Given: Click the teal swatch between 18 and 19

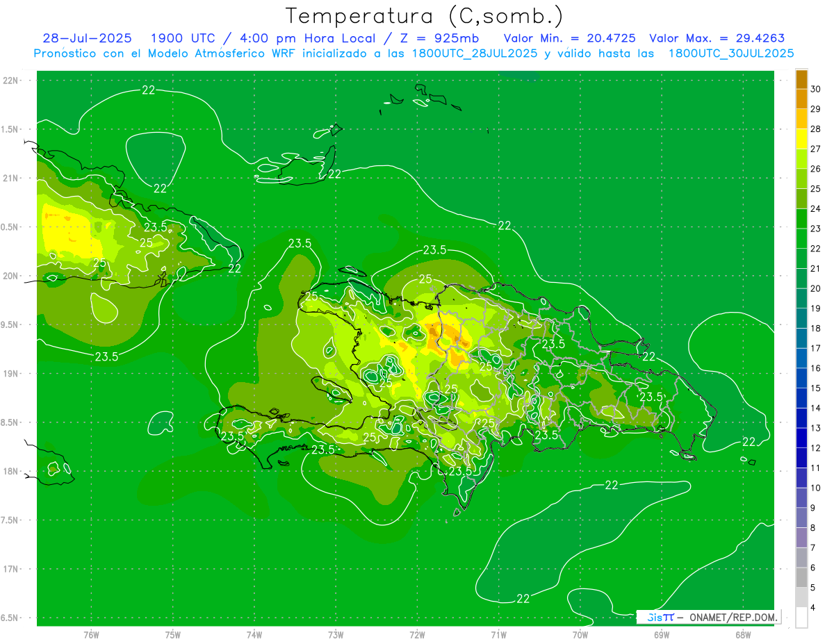Looking at the screenshot, I should click(801, 319).
